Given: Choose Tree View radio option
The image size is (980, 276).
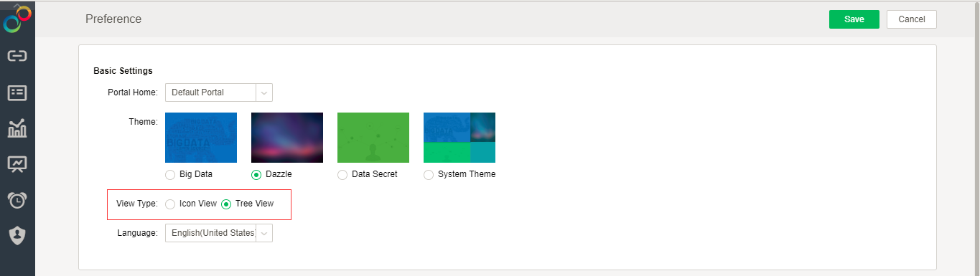Looking at the screenshot, I should [226, 204].
